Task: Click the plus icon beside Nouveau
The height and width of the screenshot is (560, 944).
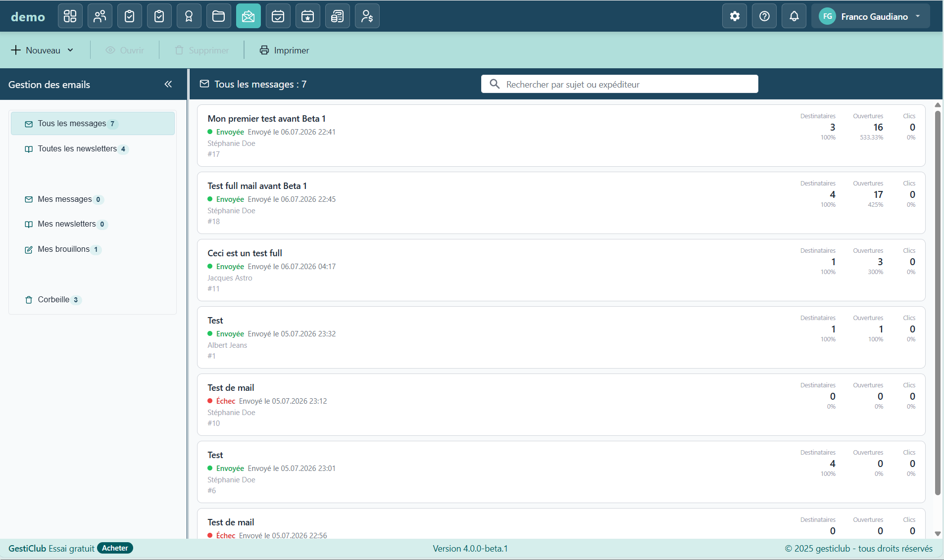Action: point(16,50)
